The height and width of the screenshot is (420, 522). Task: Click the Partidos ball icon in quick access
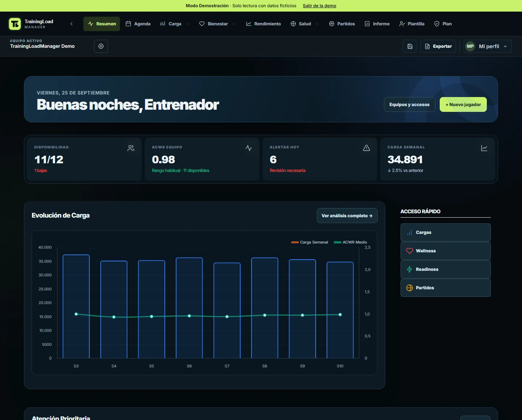[x=410, y=288]
